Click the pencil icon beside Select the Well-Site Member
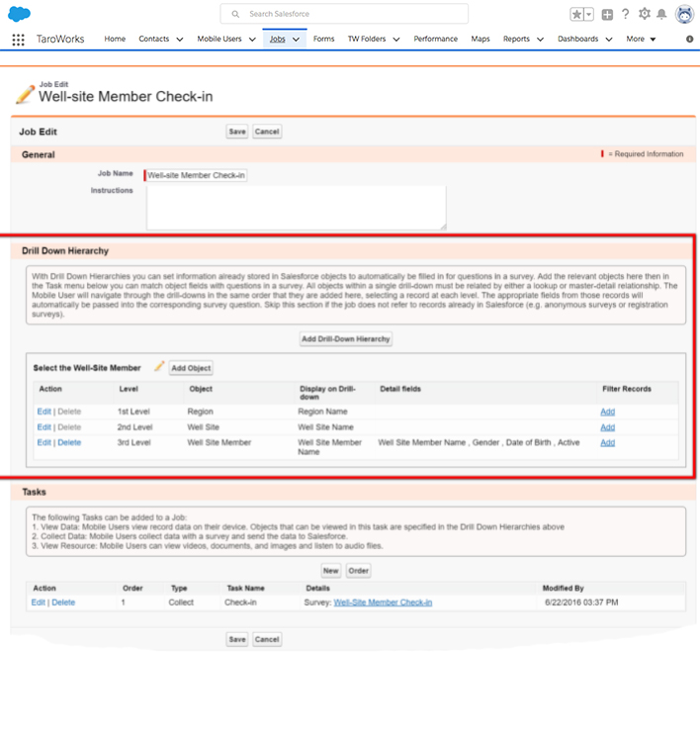Viewport: 700px width, 742px height. pyautogui.click(x=159, y=366)
